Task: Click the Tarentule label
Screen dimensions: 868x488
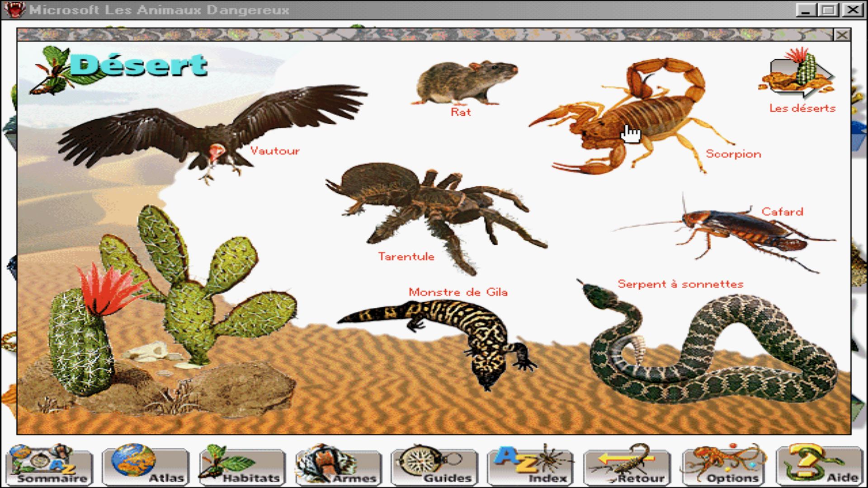Action: point(406,257)
